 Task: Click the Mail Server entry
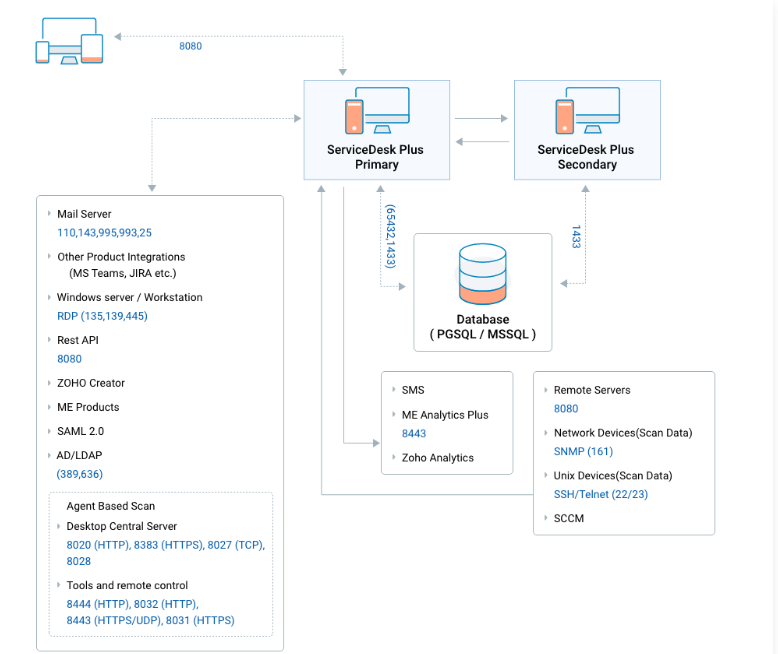84,214
